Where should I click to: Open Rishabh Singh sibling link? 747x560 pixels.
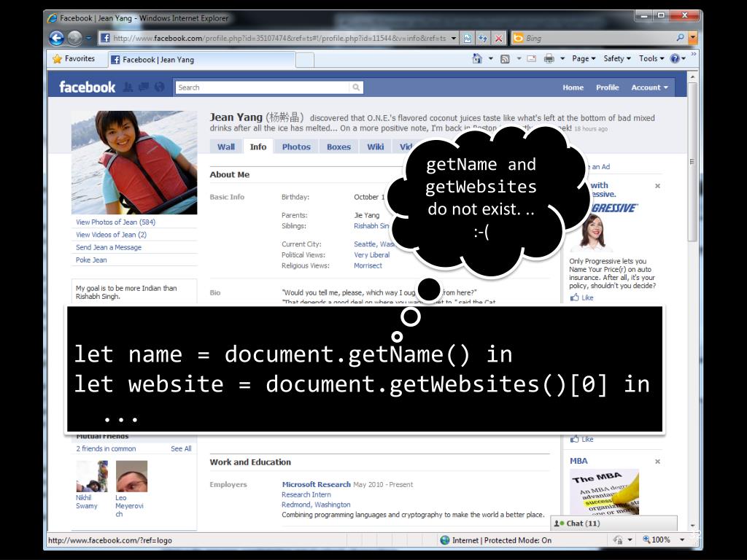[371, 226]
